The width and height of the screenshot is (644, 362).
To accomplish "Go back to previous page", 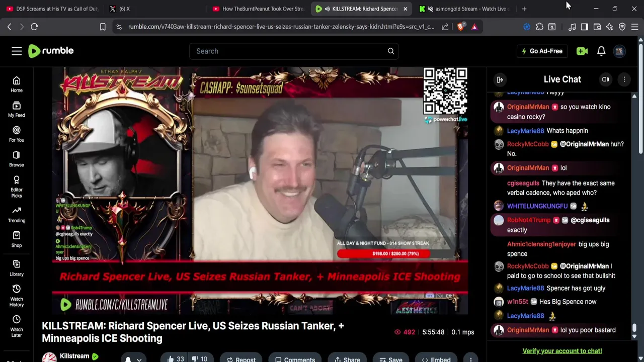I will coord(9,27).
